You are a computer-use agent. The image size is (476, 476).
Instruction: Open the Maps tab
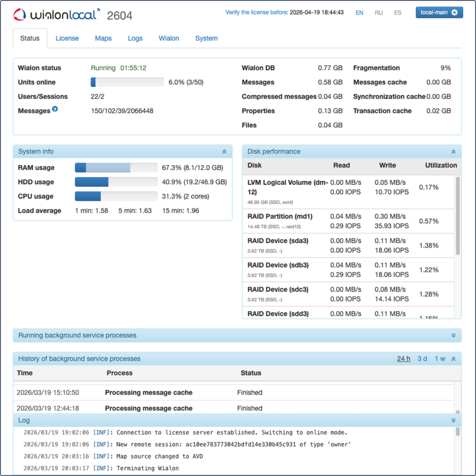103,38
